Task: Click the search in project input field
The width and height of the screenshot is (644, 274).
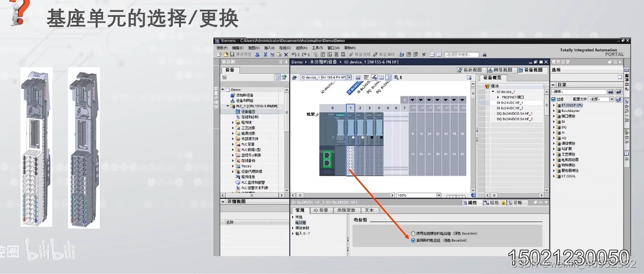Action: (x=461, y=54)
